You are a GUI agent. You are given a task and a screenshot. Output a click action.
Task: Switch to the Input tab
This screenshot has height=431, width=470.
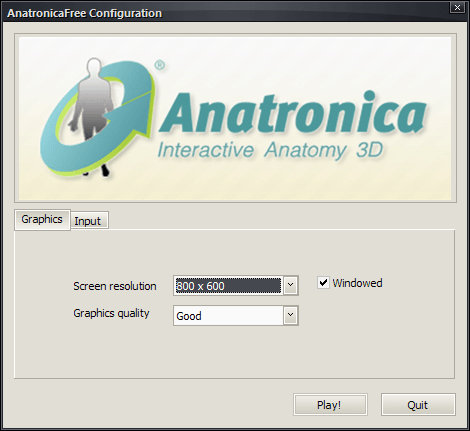click(x=89, y=220)
